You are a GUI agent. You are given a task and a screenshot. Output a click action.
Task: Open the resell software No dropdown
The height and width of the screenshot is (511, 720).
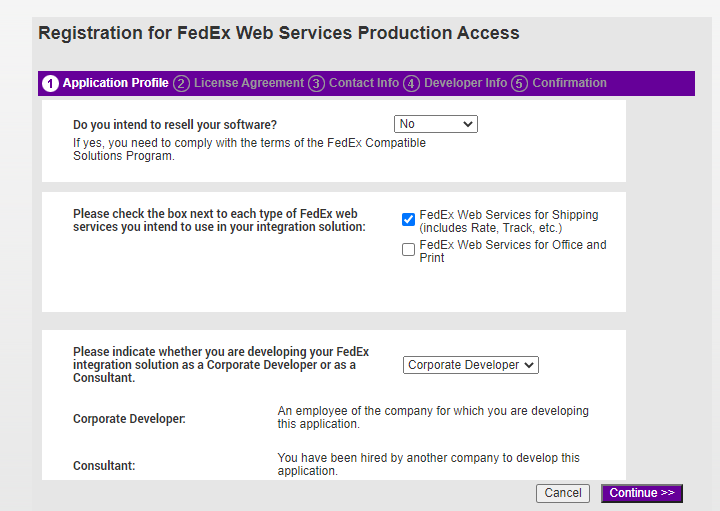point(436,124)
